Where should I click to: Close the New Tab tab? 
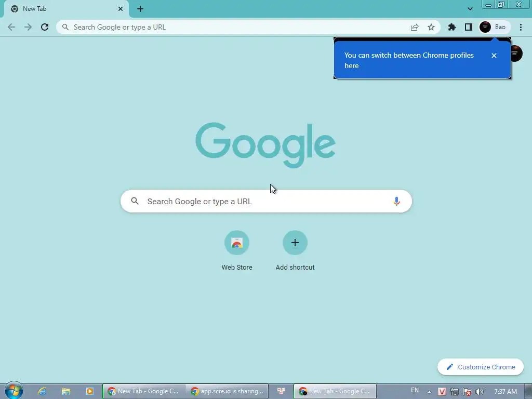tap(121, 9)
